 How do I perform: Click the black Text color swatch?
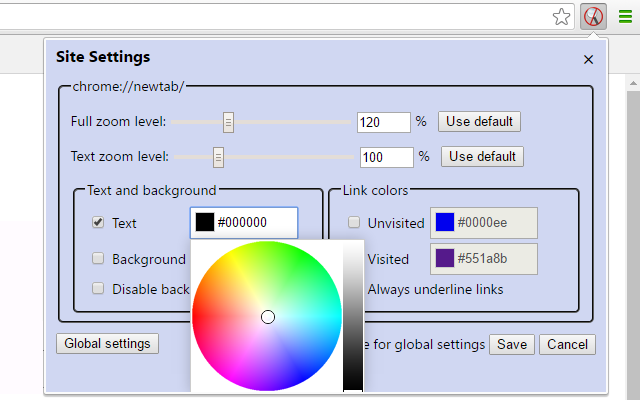pos(205,222)
